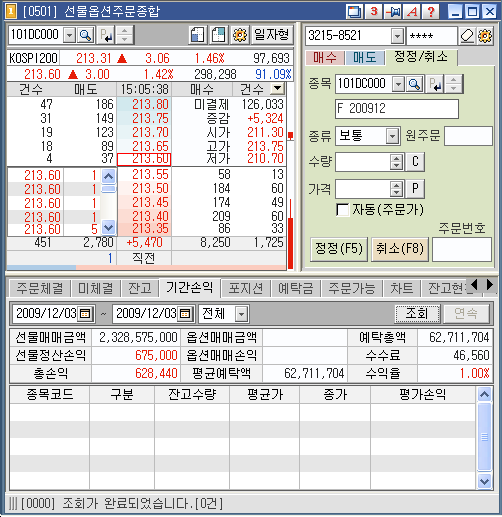
Task: Open help with the question mark icon
Action: pos(431,12)
